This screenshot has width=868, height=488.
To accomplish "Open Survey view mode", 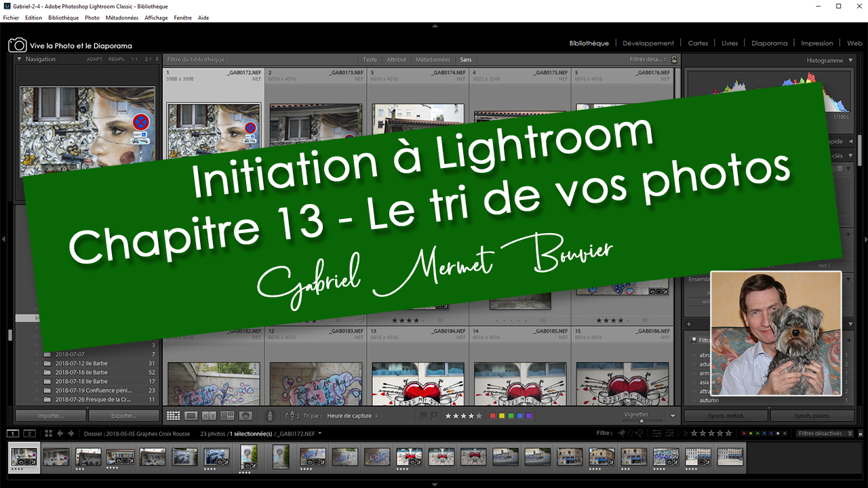I will point(227,415).
